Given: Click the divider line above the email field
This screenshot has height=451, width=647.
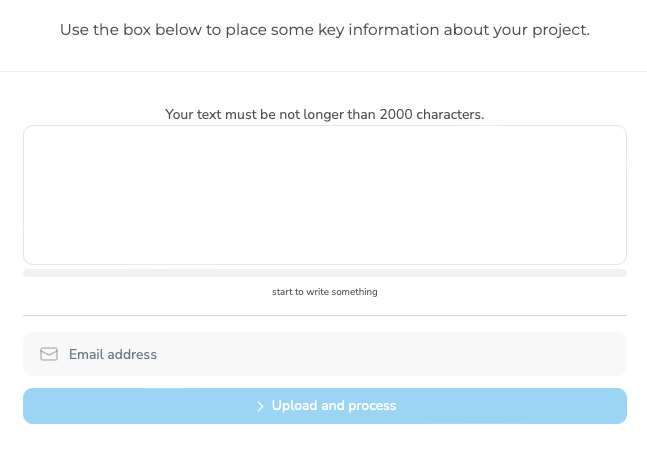Looking at the screenshot, I should tap(325, 316).
